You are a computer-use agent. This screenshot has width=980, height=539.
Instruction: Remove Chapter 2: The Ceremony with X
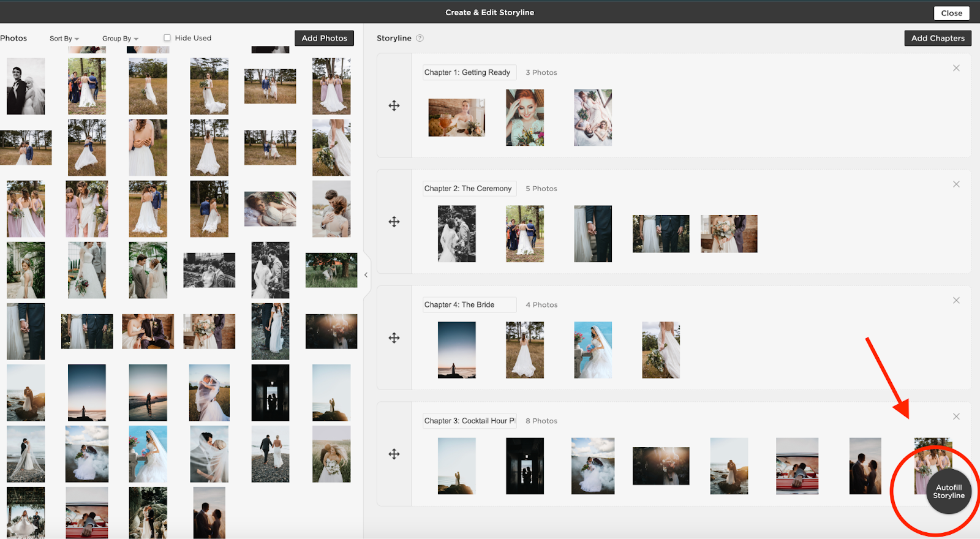[x=956, y=184]
